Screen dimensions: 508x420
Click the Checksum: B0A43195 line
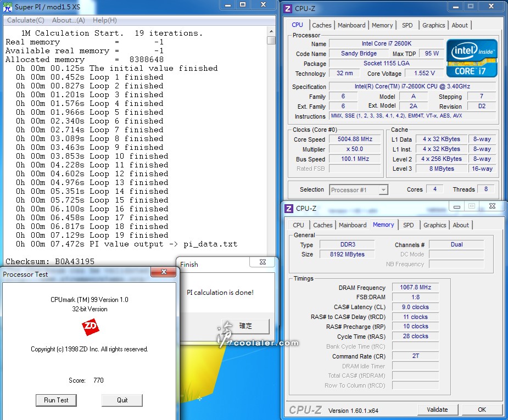click(x=50, y=262)
